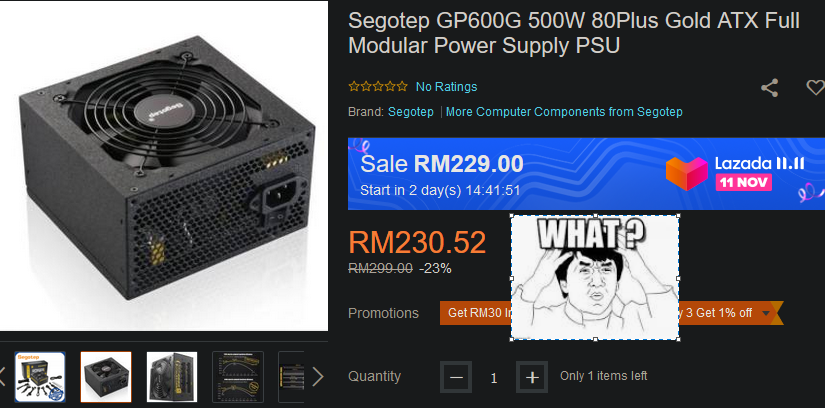The image size is (825, 408).
Task: Select fourth thumbnail with efficiency chart
Action: click(x=238, y=377)
